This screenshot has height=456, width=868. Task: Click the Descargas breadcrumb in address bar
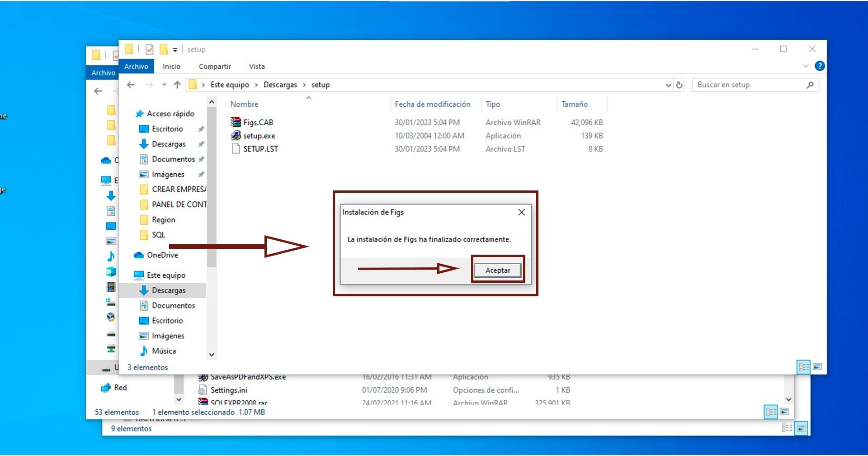click(280, 85)
